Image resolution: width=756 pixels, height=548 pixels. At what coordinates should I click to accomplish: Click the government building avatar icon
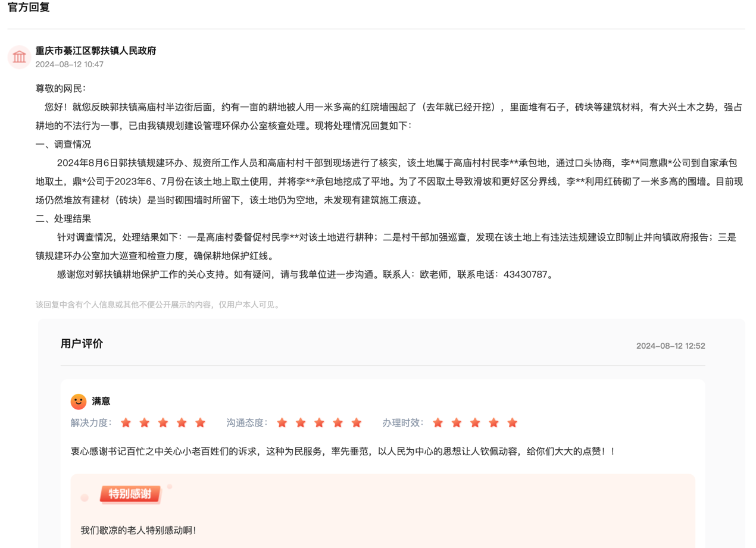click(x=18, y=57)
